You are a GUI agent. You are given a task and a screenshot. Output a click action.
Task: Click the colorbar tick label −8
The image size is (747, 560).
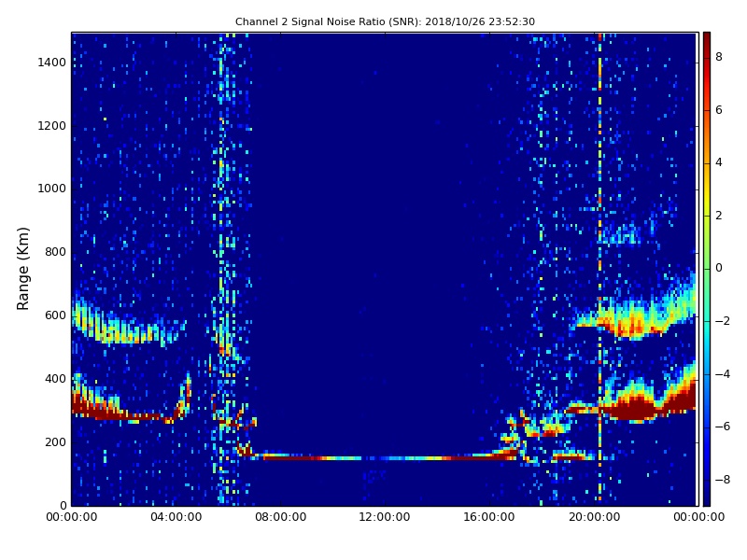pyautogui.click(x=723, y=480)
